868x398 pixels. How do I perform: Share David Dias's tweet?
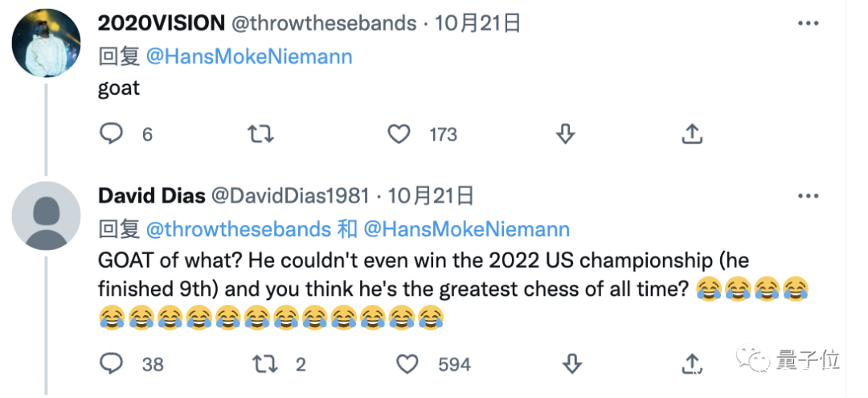pos(692,363)
